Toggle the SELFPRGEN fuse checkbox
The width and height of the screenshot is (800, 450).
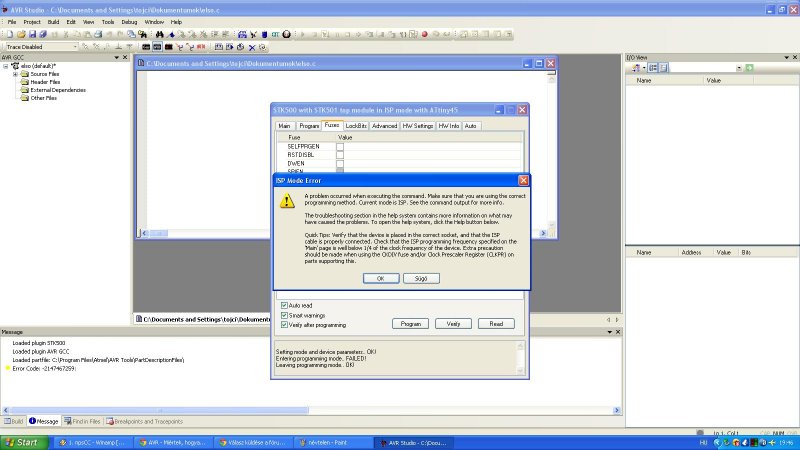pos(340,146)
